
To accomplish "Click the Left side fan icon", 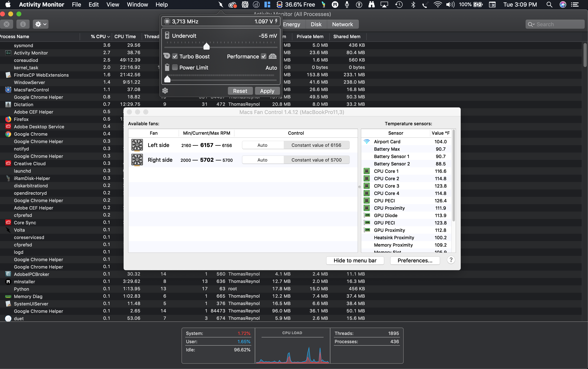I will (137, 145).
